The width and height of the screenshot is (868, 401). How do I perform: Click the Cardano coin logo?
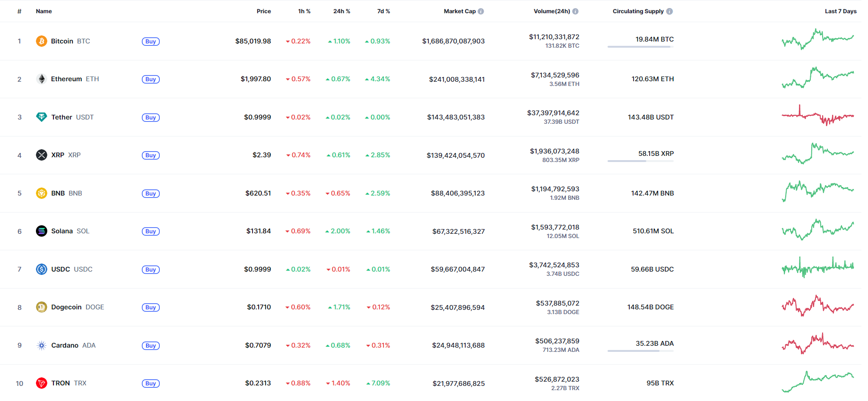pyautogui.click(x=42, y=345)
